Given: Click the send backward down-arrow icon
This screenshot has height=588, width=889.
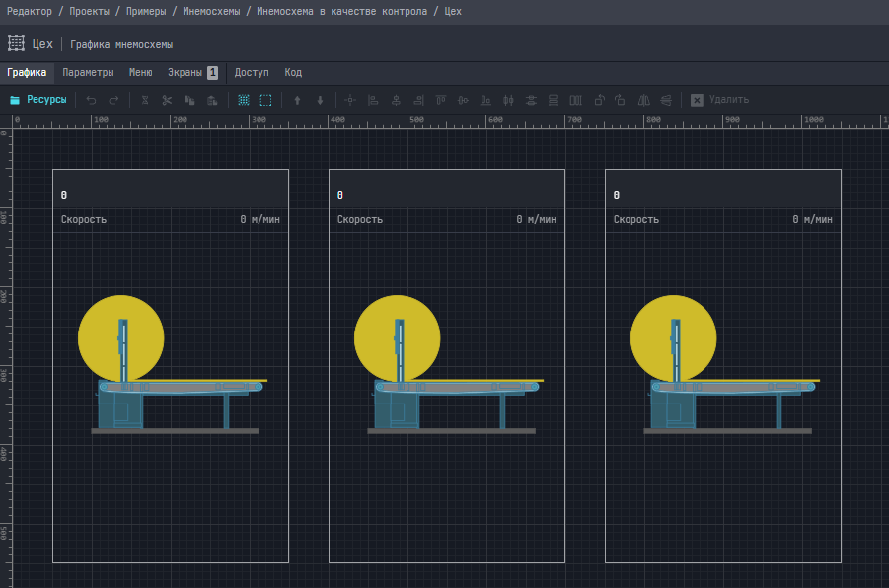Looking at the screenshot, I should 320,100.
